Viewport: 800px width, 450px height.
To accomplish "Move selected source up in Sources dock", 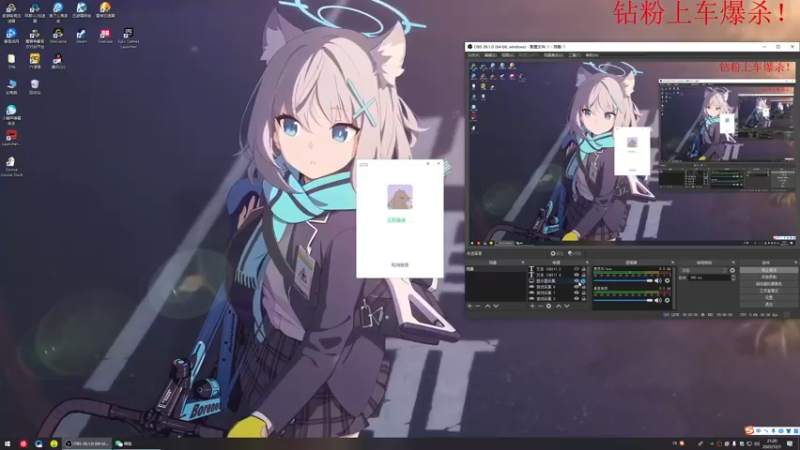I will click(x=559, y=306).
